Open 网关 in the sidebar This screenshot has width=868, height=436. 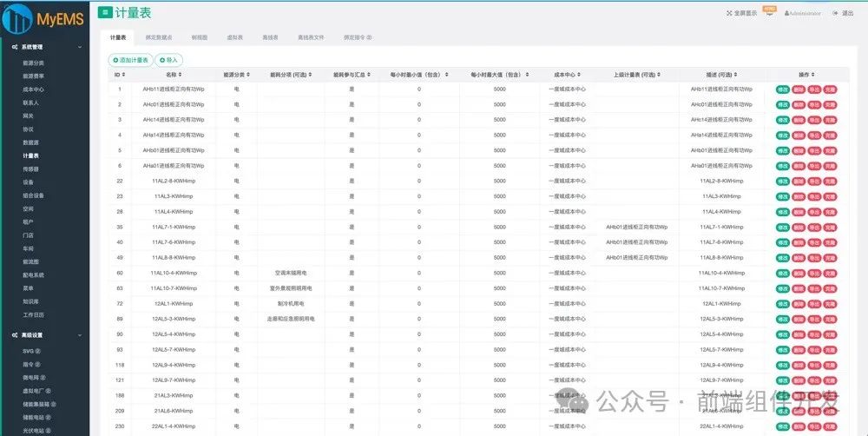(x=29, y=116)
